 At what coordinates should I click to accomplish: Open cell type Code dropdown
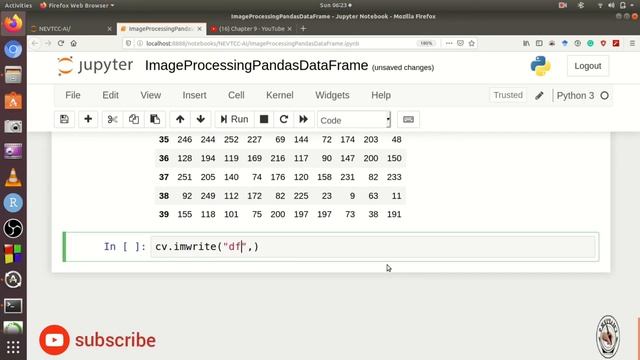click(x=354, y=120)
